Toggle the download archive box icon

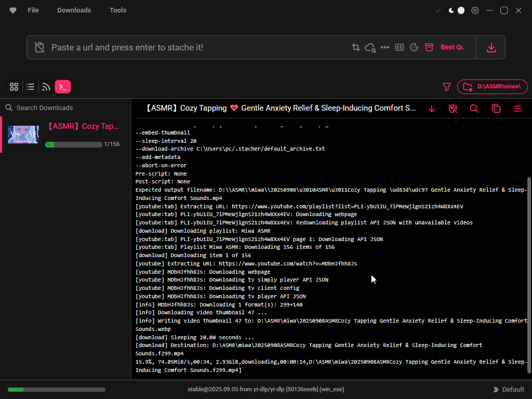point(429,47)
